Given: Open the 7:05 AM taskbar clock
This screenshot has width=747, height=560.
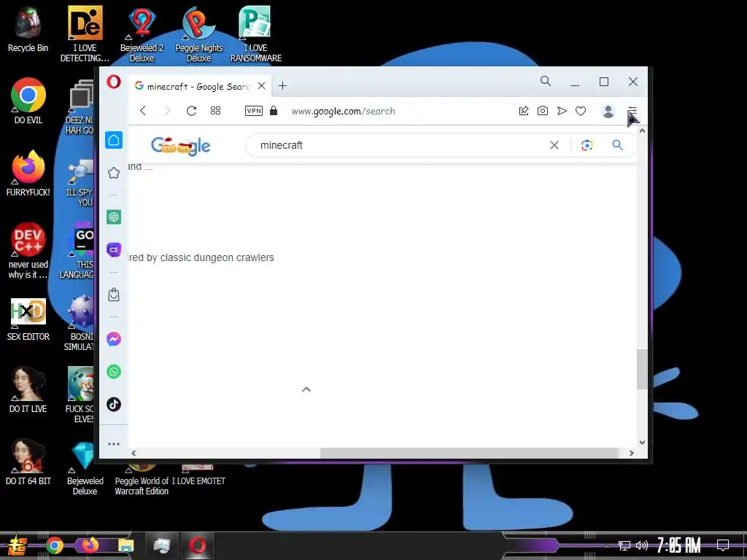Looking at the screenshot, I should click(x=678, y=545).
